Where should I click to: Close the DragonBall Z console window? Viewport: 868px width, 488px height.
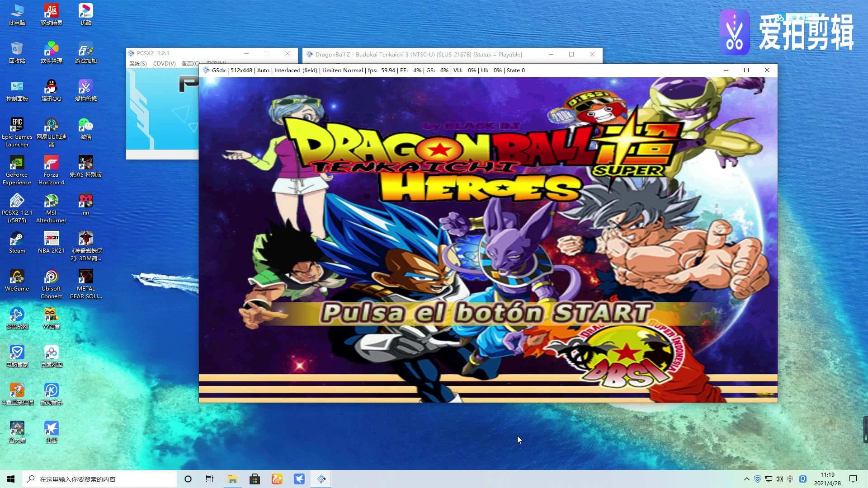tap(592, 54)
